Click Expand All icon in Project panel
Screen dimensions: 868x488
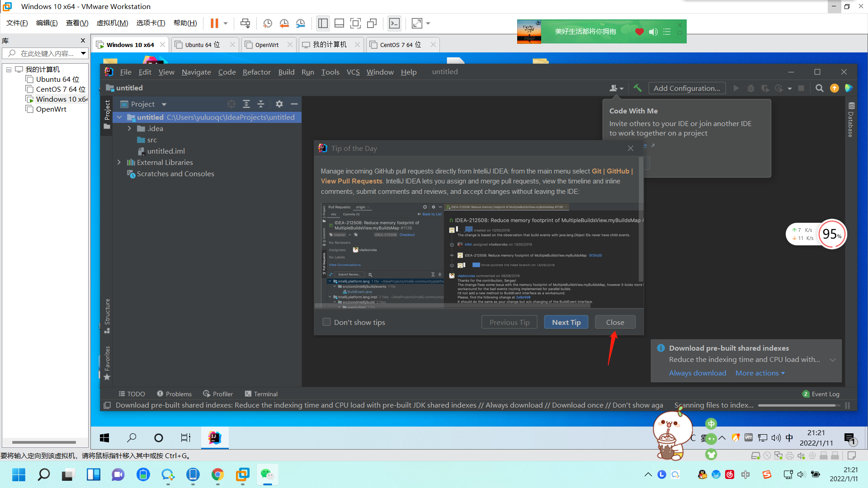pyautogui.click(x=246, y=104)
